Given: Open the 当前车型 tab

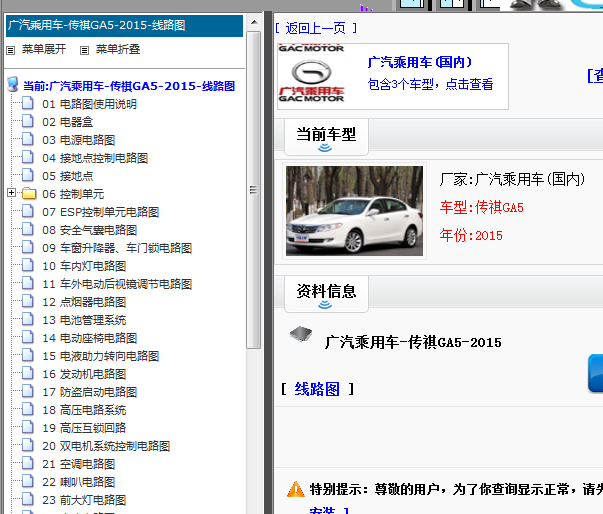Looking at the screenshot, I should pos(326,137).
